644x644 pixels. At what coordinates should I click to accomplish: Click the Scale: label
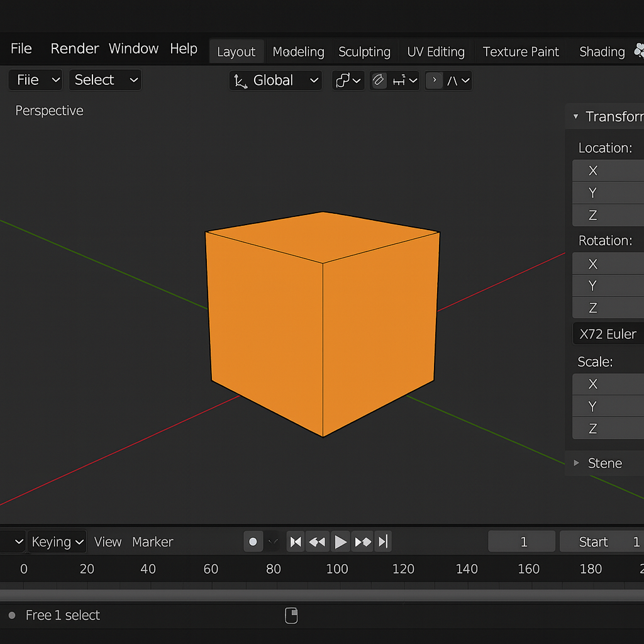pos(595,362)
